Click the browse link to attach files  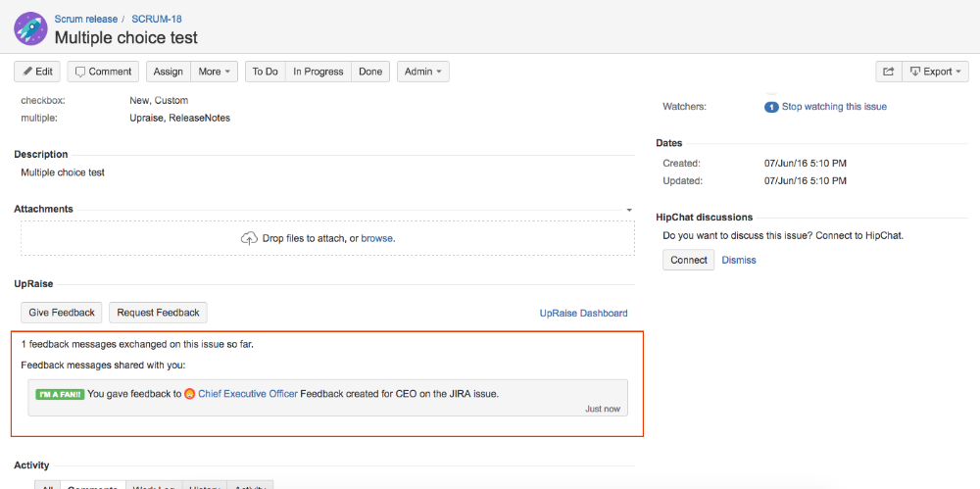tap(377, 238)
